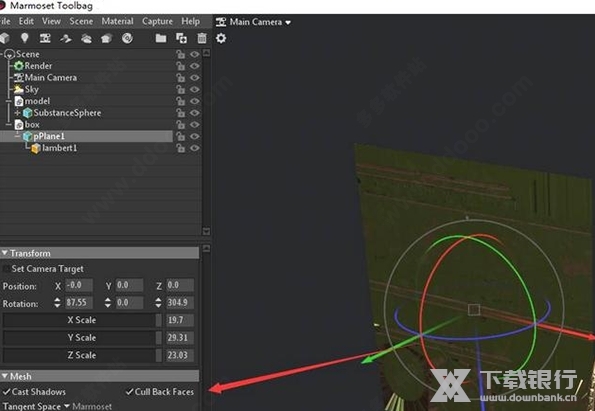Viewport: 595px width, 411px height.
Task: Toggle visibility of pPlane1
Action: tap(195, 137)
